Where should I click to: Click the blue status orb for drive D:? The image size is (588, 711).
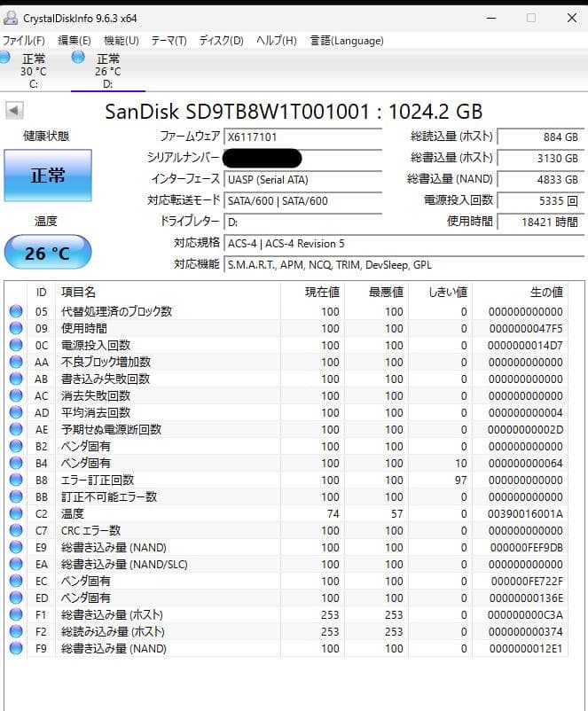(x=78, y=57)
